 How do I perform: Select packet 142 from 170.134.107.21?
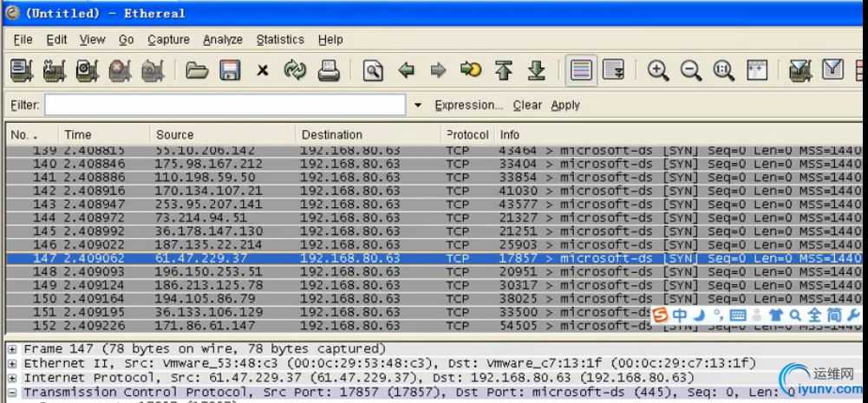pyautogui.click(x=434, y=191)
